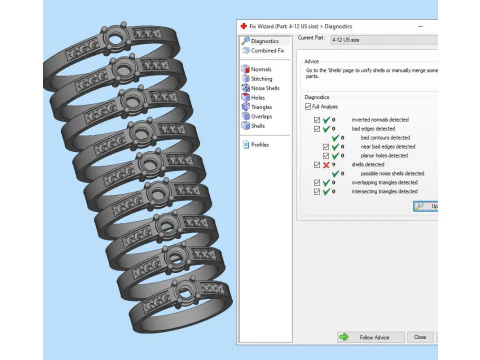The image size is (480, 360).
Task: Click the green arrow Follow Advice icon
Action: point(343,337)
